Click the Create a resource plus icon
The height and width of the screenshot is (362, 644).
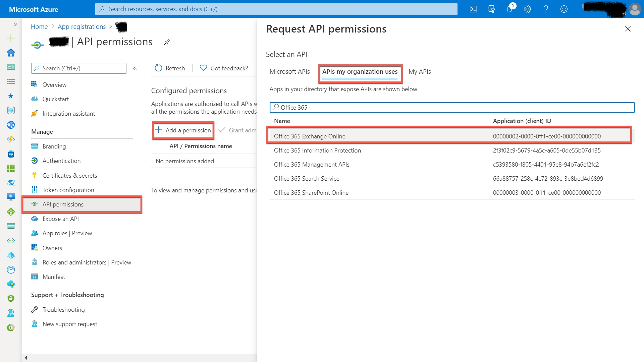pyautogui.click(x=11, y=38)
